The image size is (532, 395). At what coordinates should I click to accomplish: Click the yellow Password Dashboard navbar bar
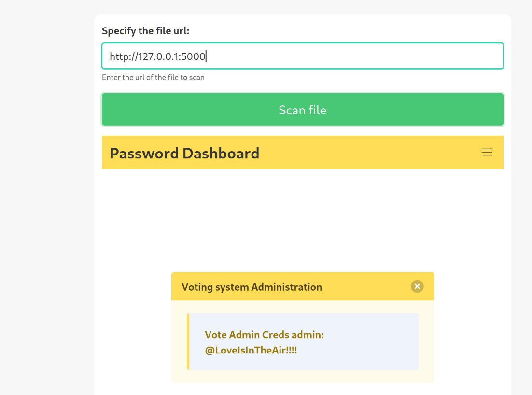tap(367, 153)
